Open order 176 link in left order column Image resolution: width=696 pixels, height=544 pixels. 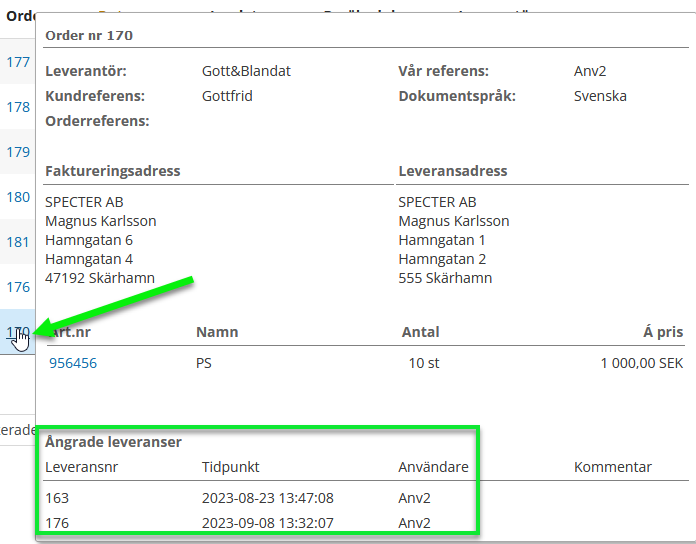tap(18, 287)
